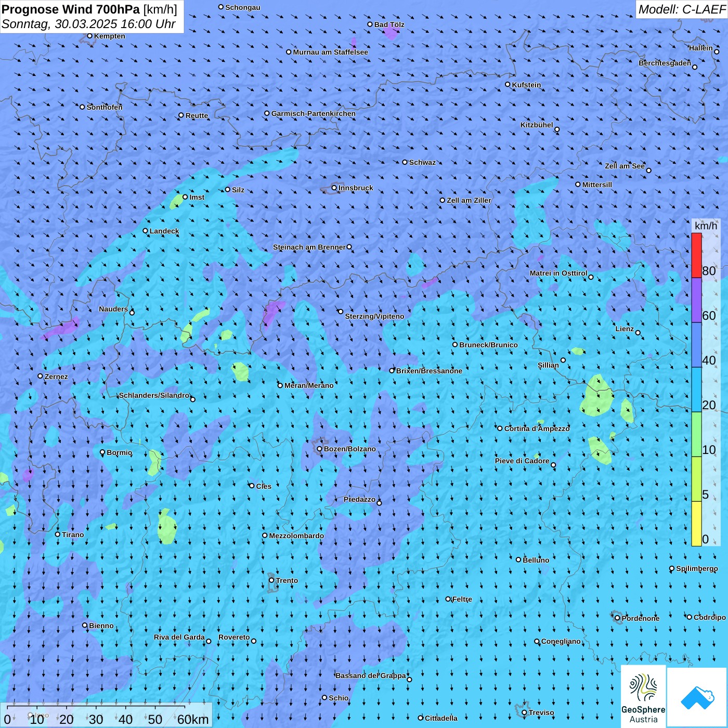Click the 'Matrei in Osttirol' label
Viewport: 728px width, 728px height.
tap(558, 273)
